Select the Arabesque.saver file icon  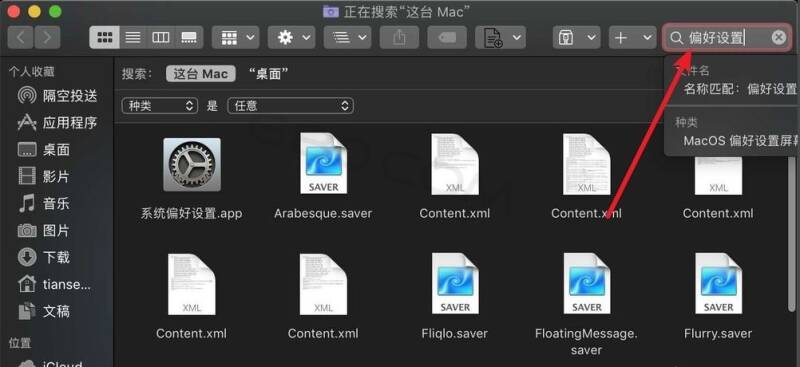[x=323, y=164]
